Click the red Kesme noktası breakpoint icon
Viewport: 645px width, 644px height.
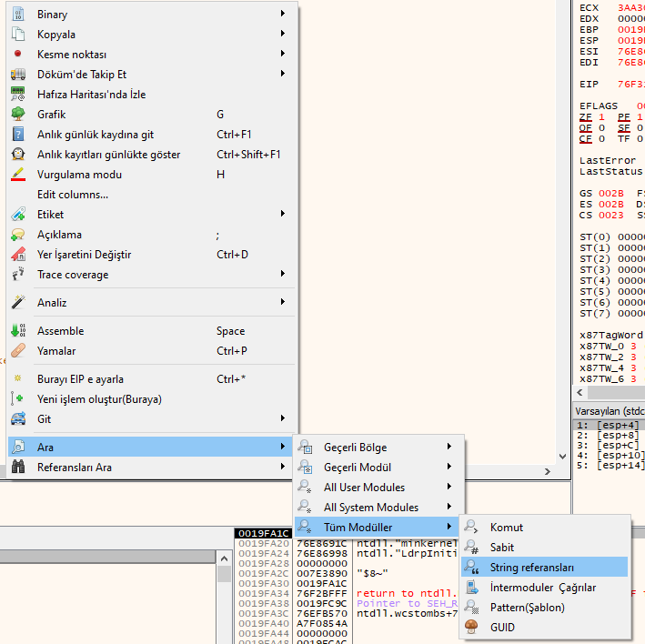(17, 54)
